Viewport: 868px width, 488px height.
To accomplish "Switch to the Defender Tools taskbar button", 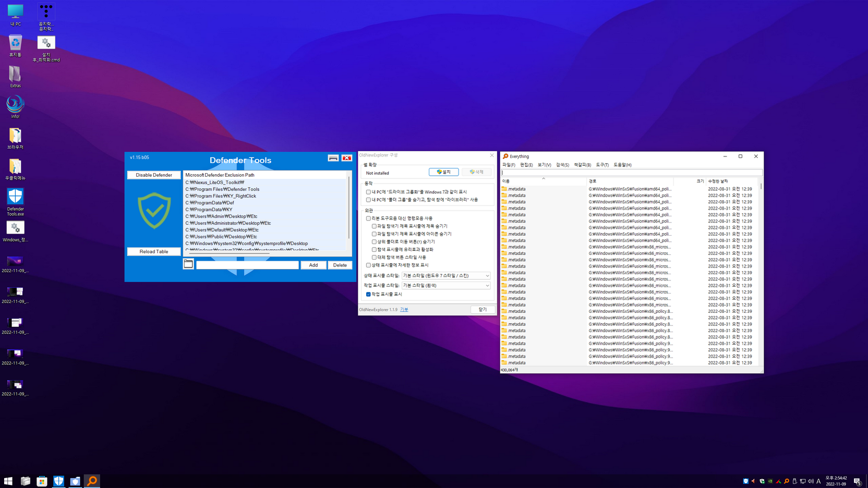I will (58, 481).
